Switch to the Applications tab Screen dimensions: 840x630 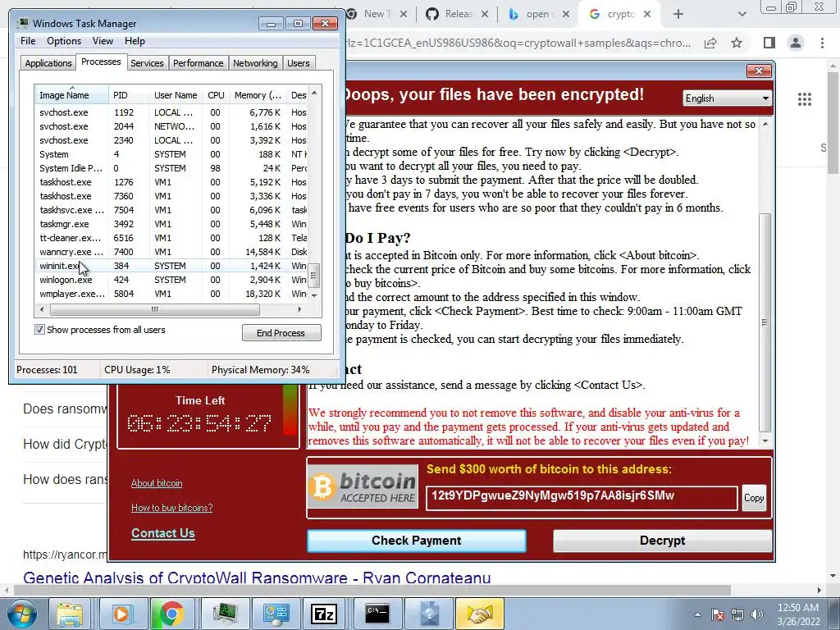48,63
